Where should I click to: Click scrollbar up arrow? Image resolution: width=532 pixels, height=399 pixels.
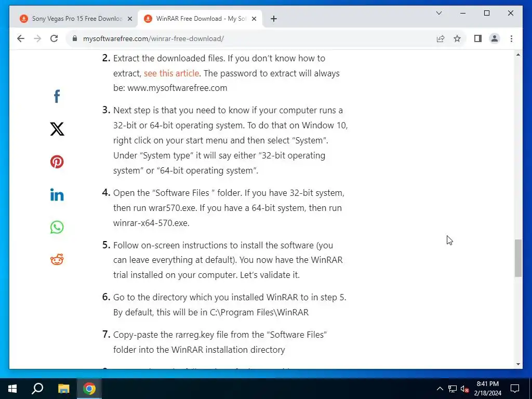(x=518, y=55)
